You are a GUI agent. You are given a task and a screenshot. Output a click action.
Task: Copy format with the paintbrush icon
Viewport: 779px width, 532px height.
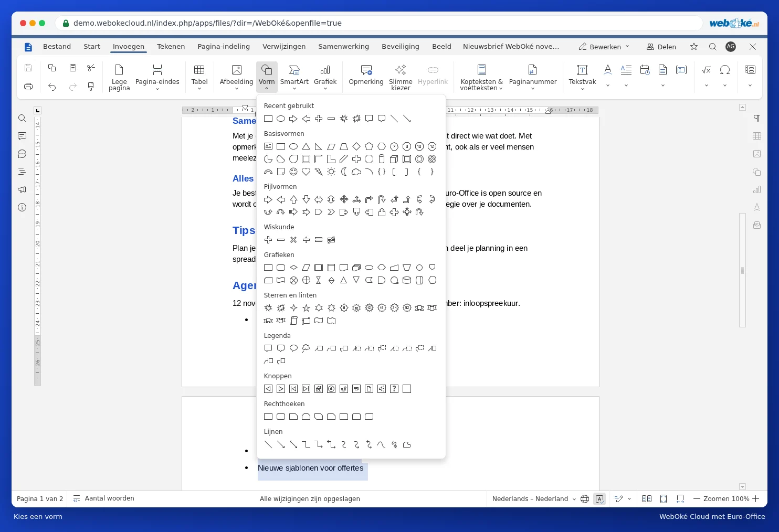tap(91, 87)
